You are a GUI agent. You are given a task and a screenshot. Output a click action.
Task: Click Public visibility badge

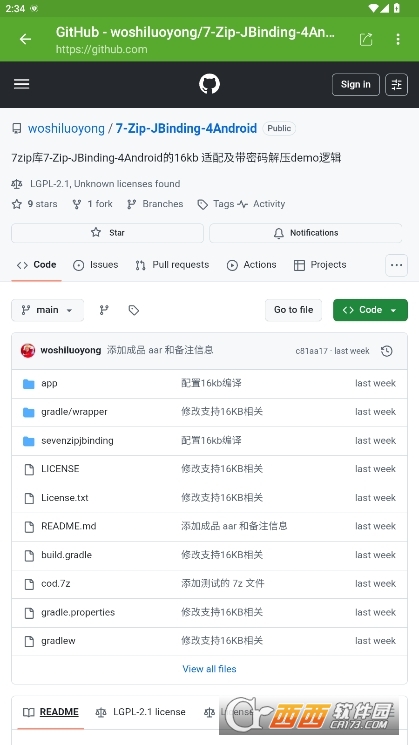(279, 128)
